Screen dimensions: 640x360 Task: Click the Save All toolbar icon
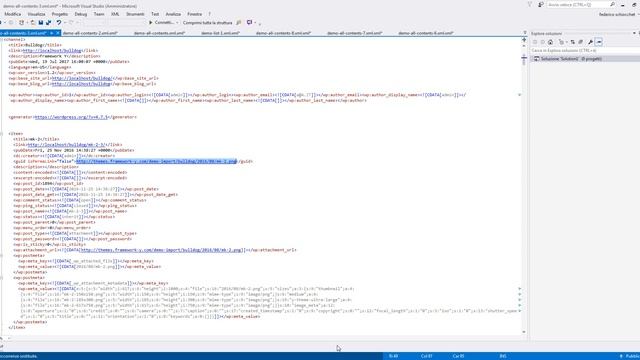49,22
